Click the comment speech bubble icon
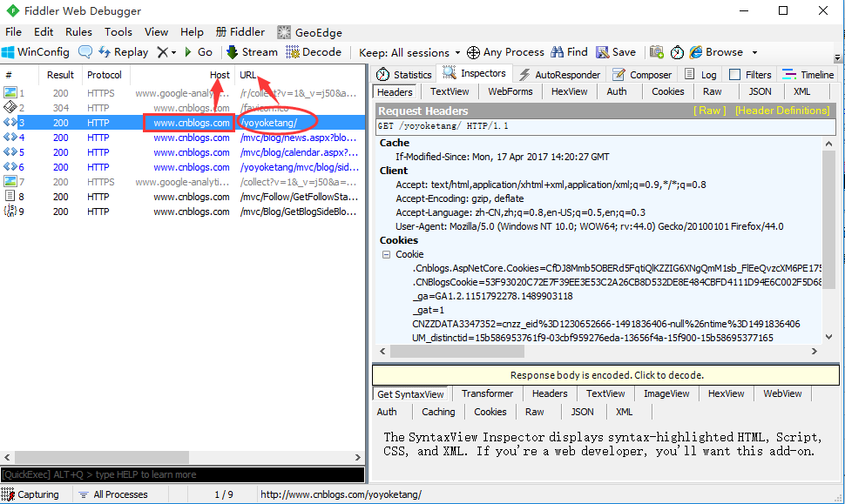The width and height of the screenshot is (845, 504). tap(85, 52)
